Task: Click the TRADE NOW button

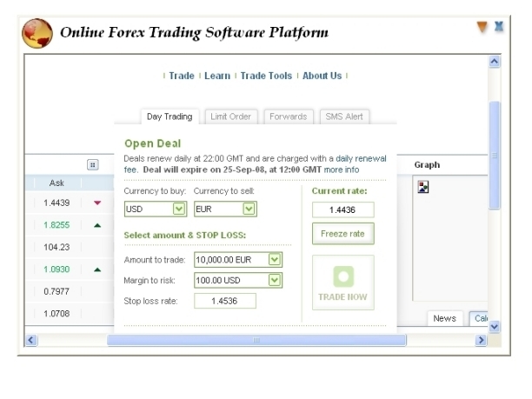Action: (343, 283)
